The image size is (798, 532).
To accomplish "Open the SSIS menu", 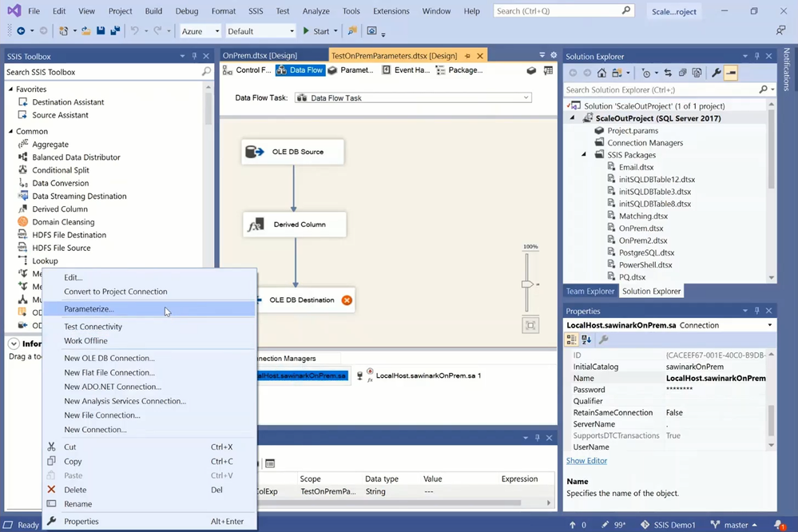I will click(x=256, y=10).
